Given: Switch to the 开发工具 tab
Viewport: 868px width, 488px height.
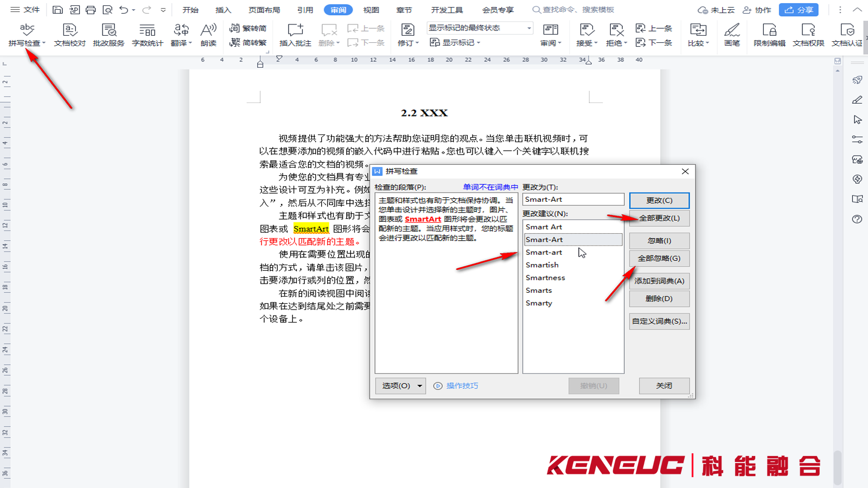Looking at the screenshot, I should [447, 10].
